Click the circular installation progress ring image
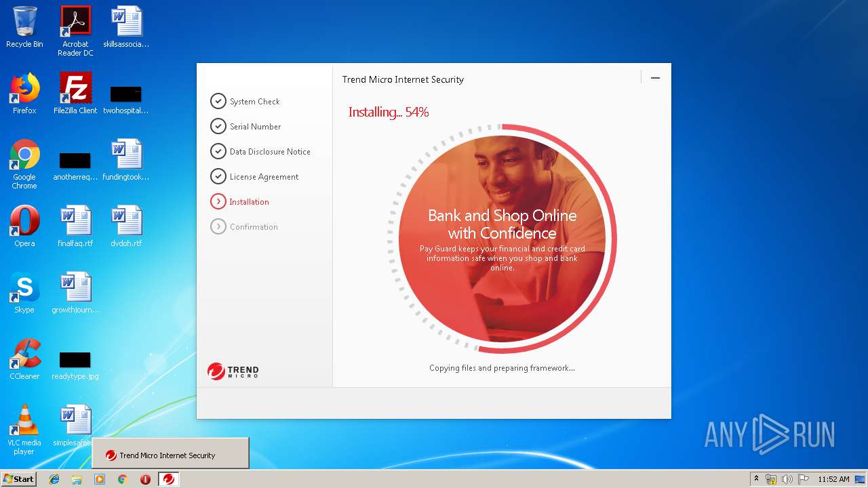The width and height of the screenshot is (868, 488). (502, 239)
